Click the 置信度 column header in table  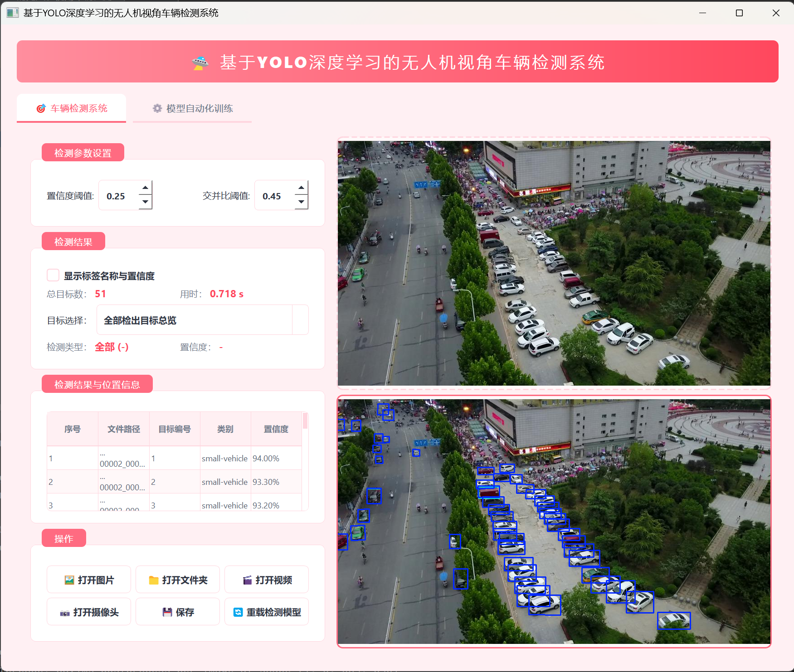pyautogui.click(x=276, y=429)
